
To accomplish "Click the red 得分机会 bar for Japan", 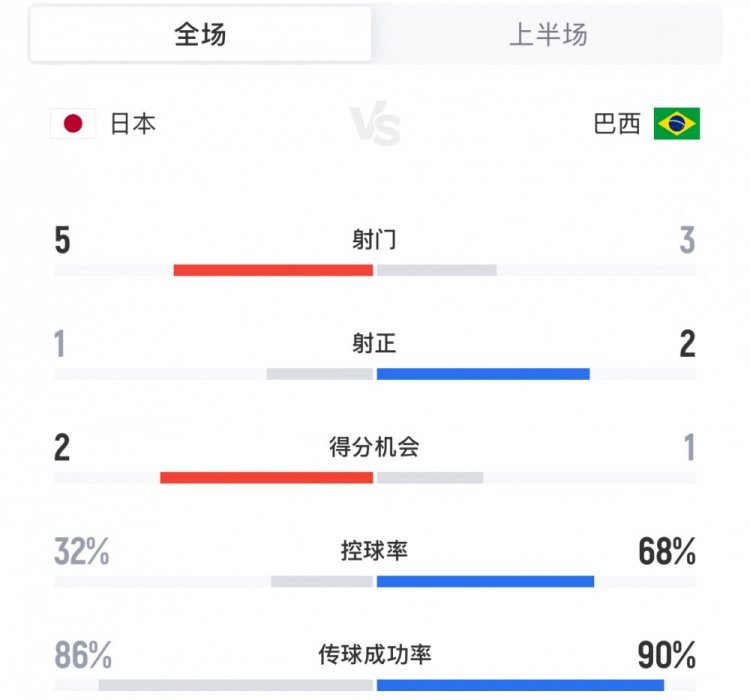I will pos(266,477).
